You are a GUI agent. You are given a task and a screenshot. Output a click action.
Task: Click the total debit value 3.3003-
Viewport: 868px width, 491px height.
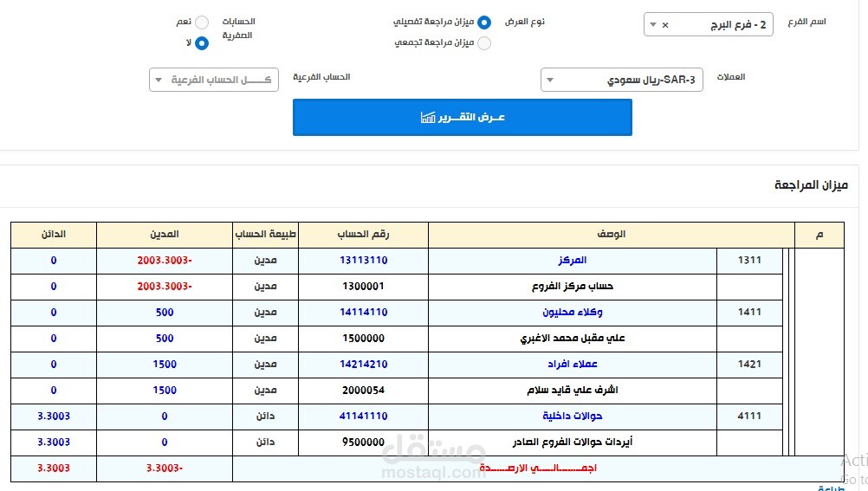click(165, 468)
